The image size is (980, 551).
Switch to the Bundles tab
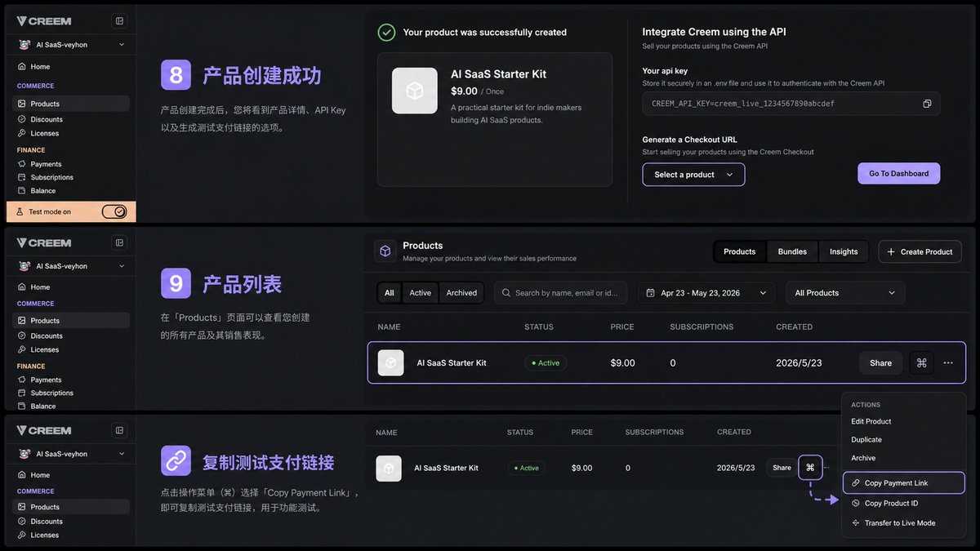click(x=792, y=251)
